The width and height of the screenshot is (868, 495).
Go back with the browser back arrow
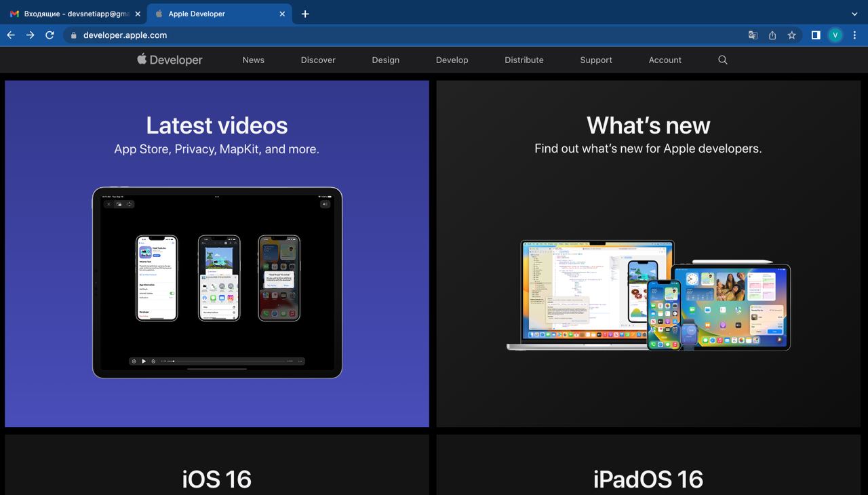click(11, 35)
